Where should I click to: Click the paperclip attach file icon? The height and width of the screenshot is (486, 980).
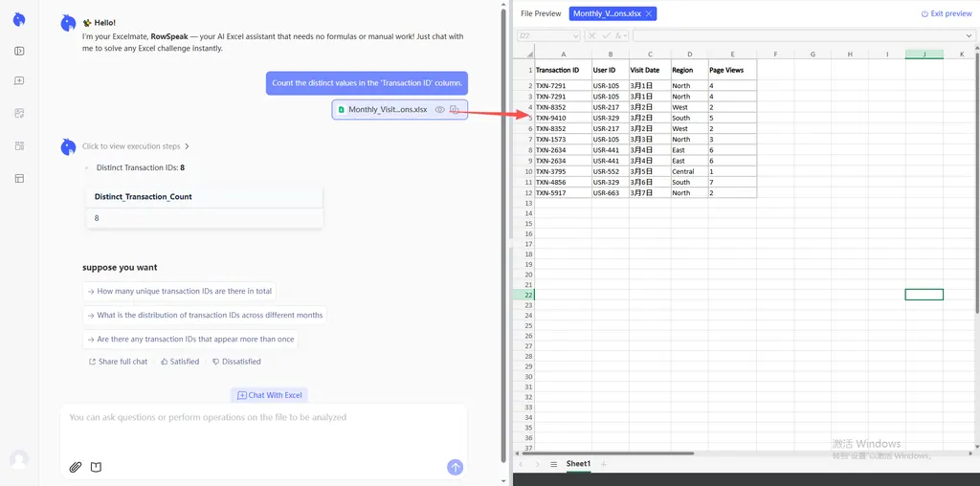(x=76, y=467)
